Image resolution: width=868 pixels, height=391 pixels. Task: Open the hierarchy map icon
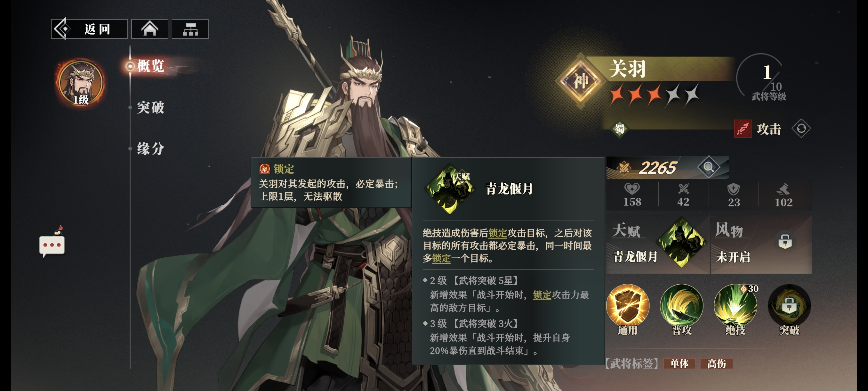pos(190,29)
